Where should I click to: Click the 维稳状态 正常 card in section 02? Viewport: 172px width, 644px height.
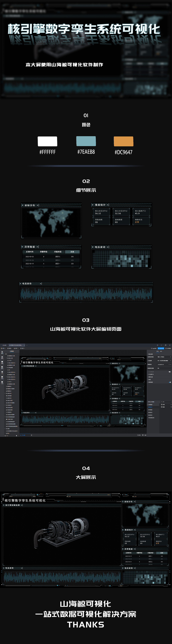click(x=141, y=221)
